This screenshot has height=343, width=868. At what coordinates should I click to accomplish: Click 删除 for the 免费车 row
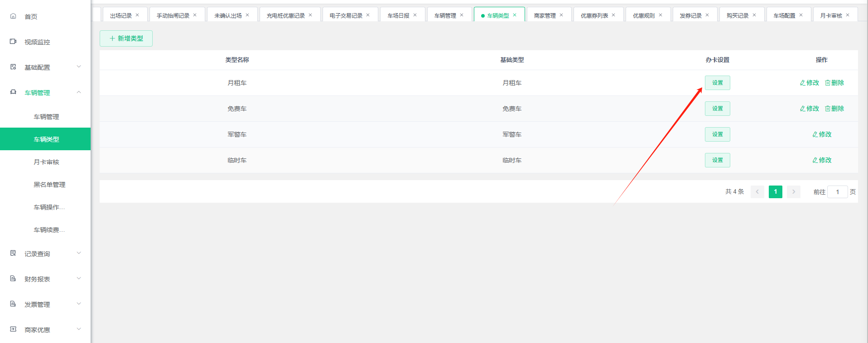click(834, 109)
